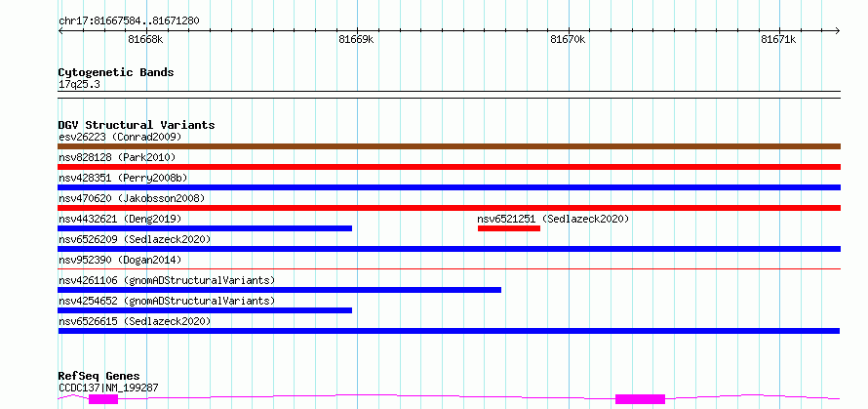Open the nsv428351 (Perry2008b) label
Viewport: 868px width, 409px height.
(123, 178)
